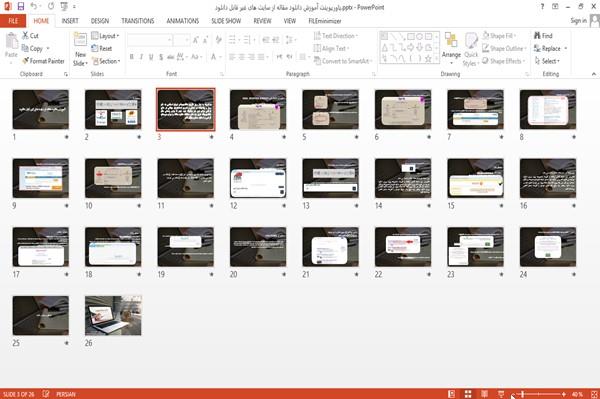
Task: Click the Save icon in the quick access toolbar
Action: [21, 6]
